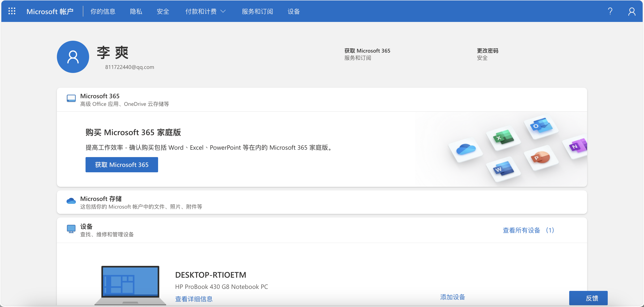Expand the 付款和计费 dropdown menu
Screen dimensions: 644x307
coord(205,11)
